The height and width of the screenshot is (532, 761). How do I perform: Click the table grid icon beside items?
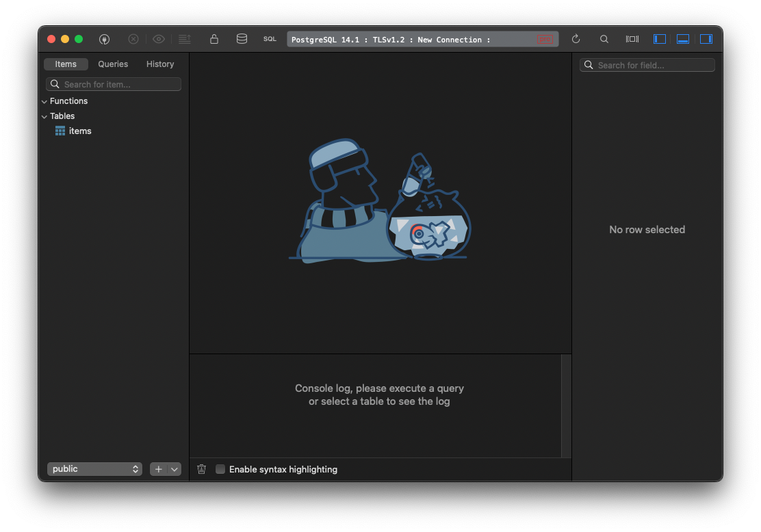point(60,131)
